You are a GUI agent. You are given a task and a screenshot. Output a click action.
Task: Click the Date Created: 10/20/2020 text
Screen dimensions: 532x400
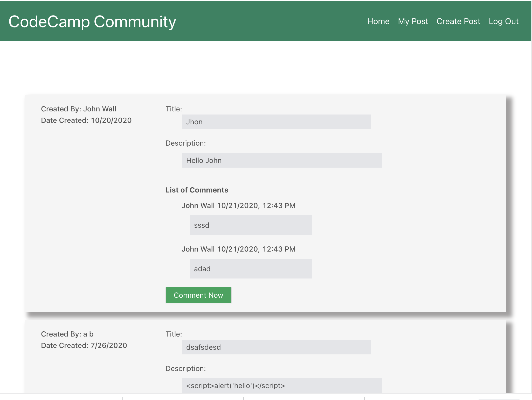(86, 120)
